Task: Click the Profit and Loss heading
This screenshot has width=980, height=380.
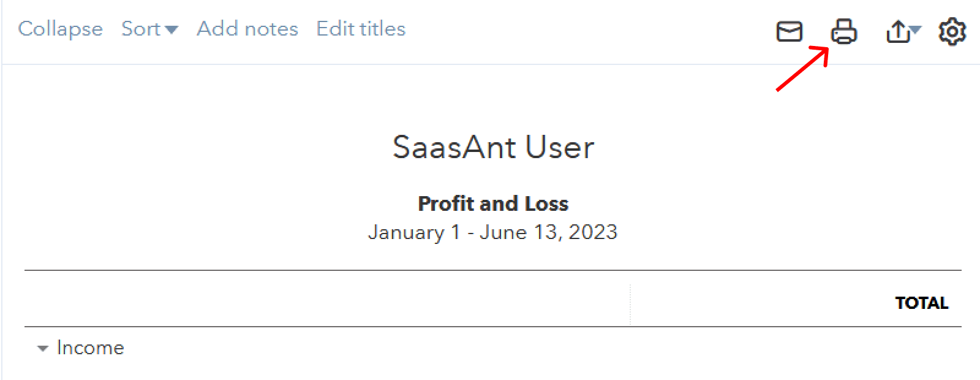Action: pyautogui.click(x=493, y=203)
